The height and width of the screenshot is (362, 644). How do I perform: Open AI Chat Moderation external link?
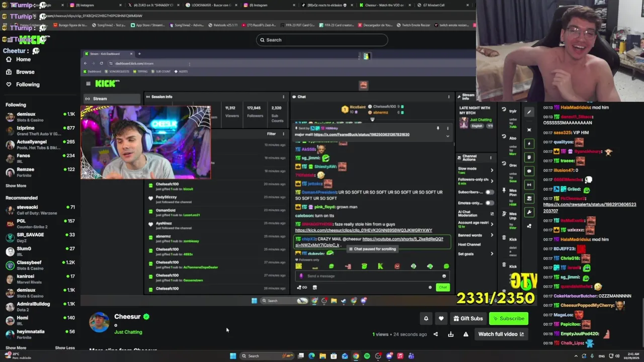pyautogui.click(x=492, y=214)
